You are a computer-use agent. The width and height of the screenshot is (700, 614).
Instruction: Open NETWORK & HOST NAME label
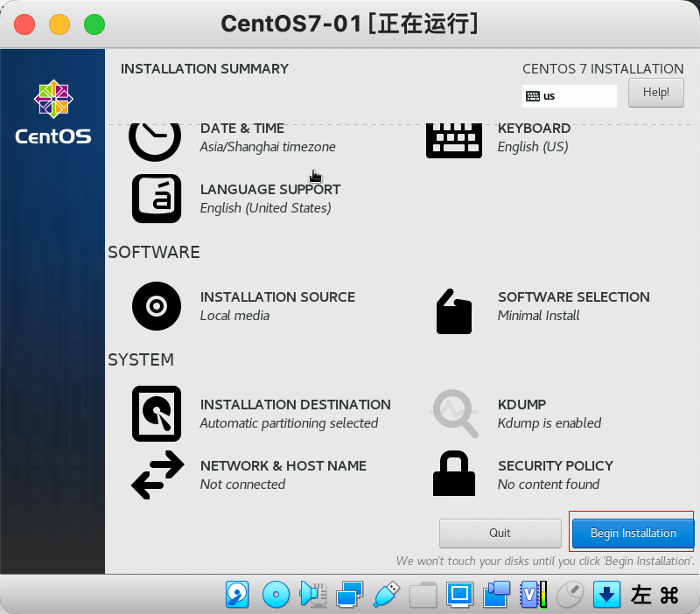283,465
